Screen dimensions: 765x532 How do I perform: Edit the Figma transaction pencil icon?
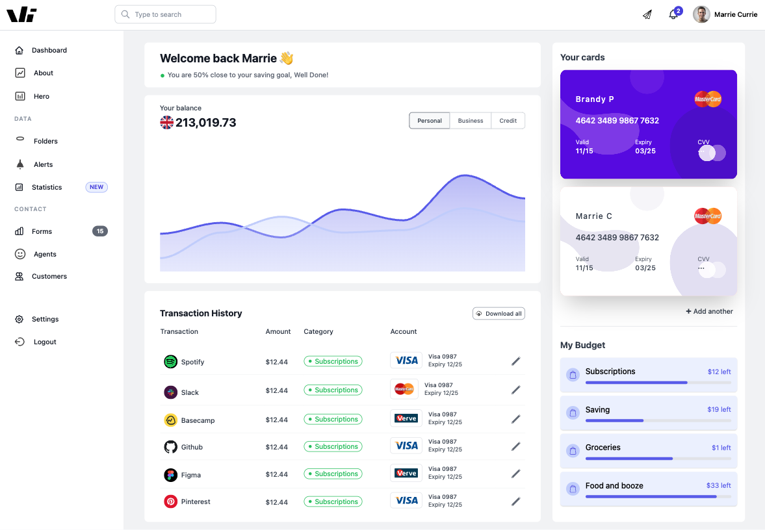515,474
